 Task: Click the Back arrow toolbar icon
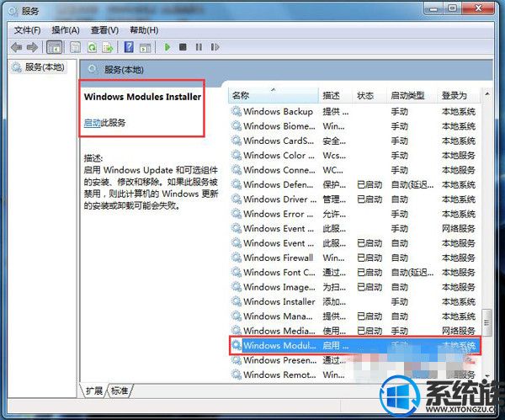(17, 47)
